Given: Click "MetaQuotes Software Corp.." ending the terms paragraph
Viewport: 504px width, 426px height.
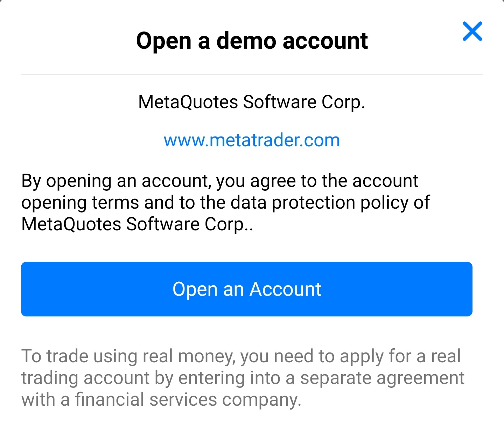Looking at the screenshot, I should (136, 224).
